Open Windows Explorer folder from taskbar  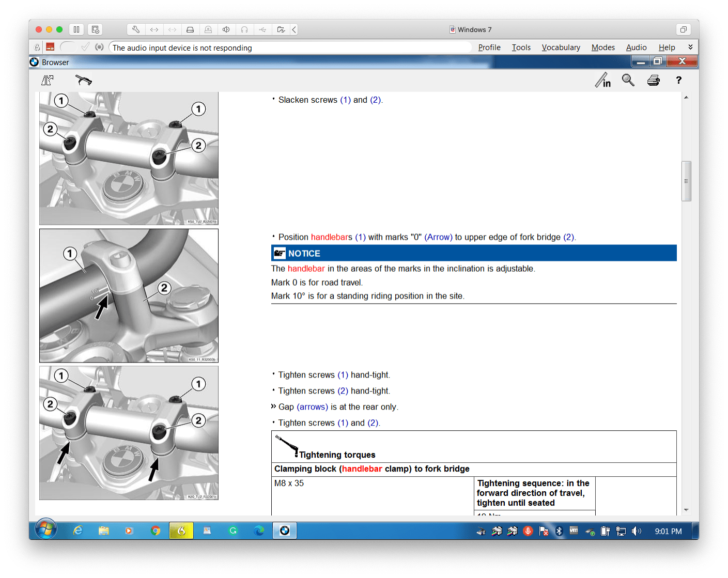tap(104, 530)
